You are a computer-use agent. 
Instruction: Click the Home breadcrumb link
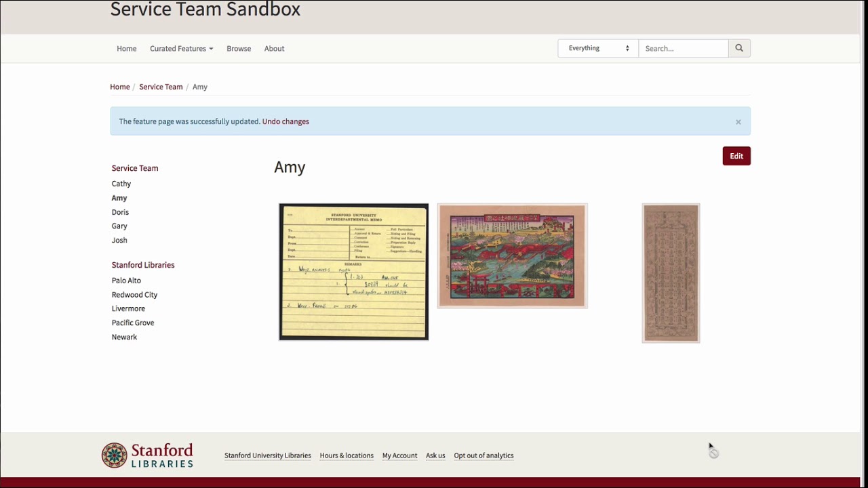pyautogui.click(x=120, y=87)
